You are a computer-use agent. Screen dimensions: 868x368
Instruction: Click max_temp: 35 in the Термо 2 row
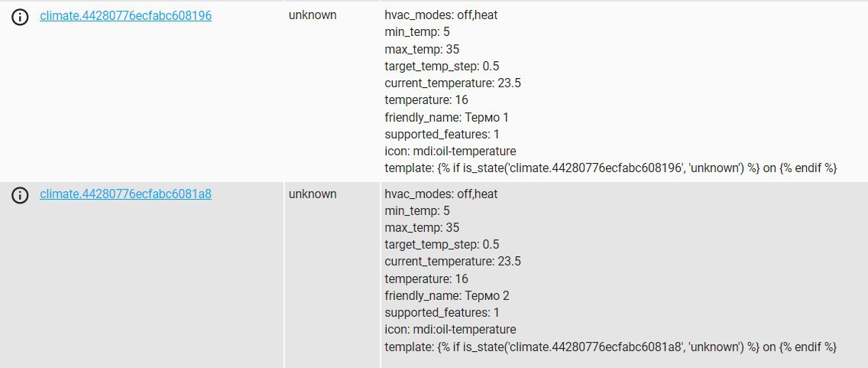tap(422, 228)
